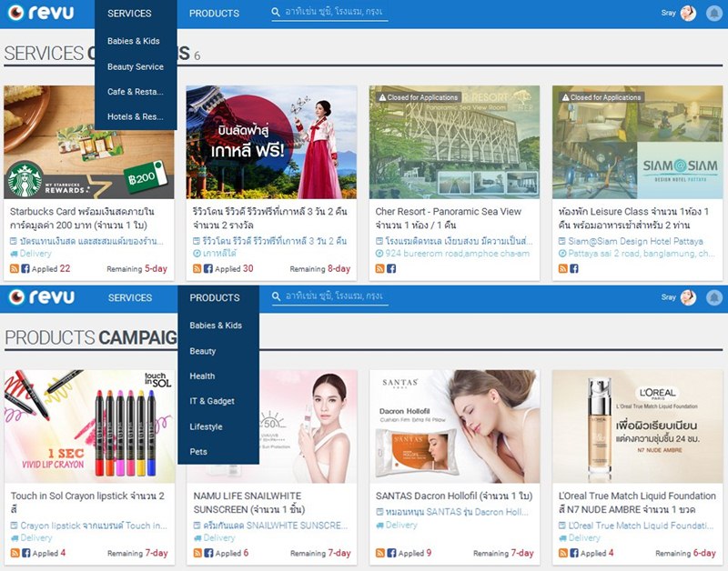Click the Facebook icon on the SNAILWHITE SUNSCREEN card
Screen dimensions: 728x571
208,553
